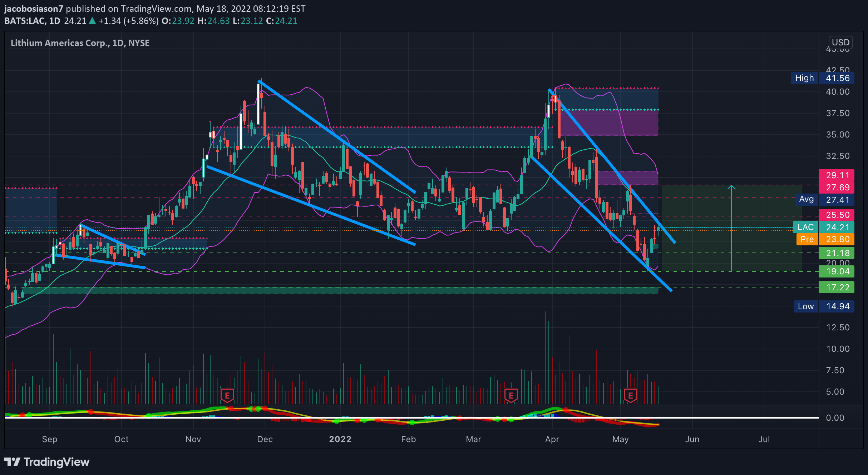
Task: Click the upper purple supply zone in April
Action: 609,122
